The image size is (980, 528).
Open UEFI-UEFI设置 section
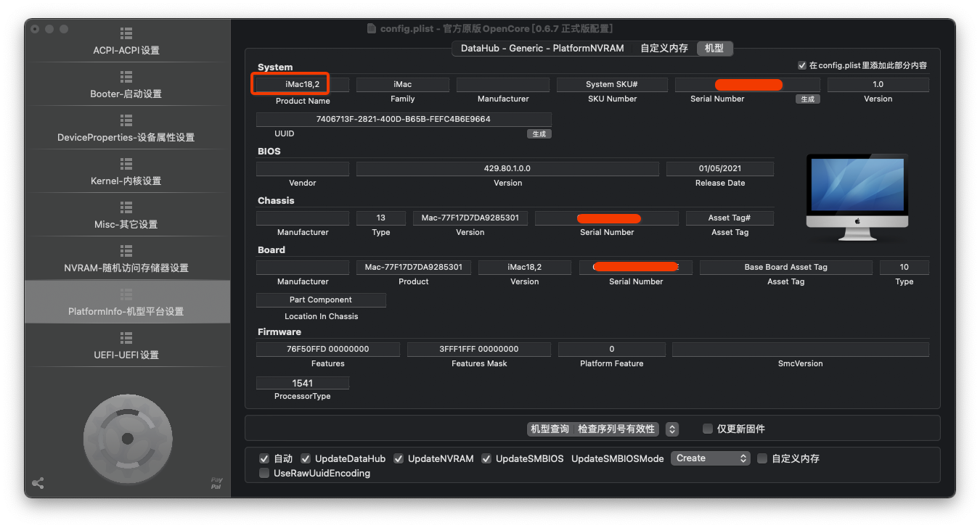coord(126,346)
